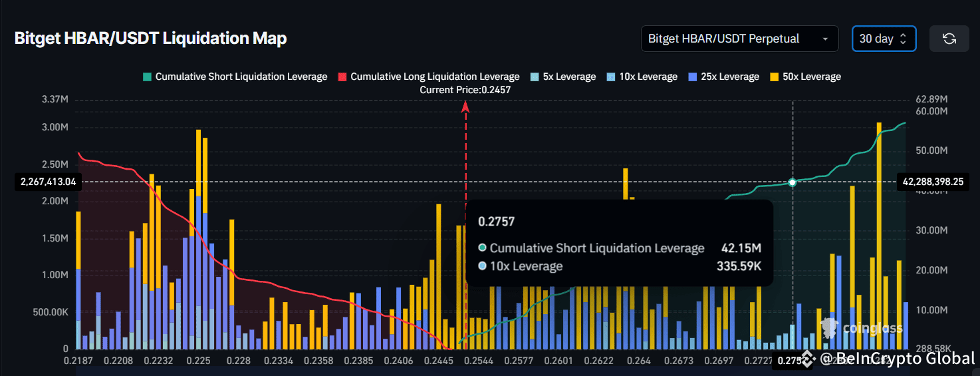Viewport: 980px width, 376px height.
Task: Click the Bitget HBAR/USDT Liquidation Map title
Action: 151,39
